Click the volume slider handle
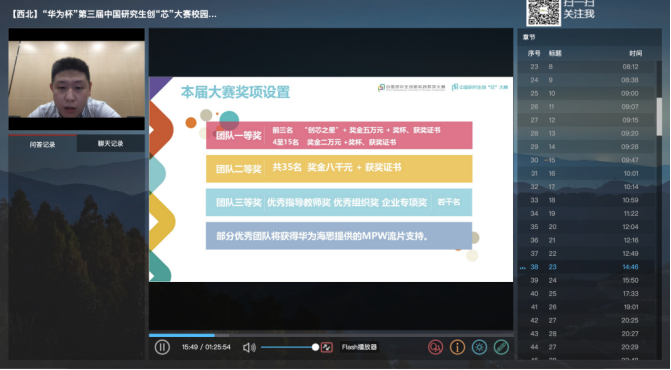Screen dimensions: 671x370 (x=315, y=347)
